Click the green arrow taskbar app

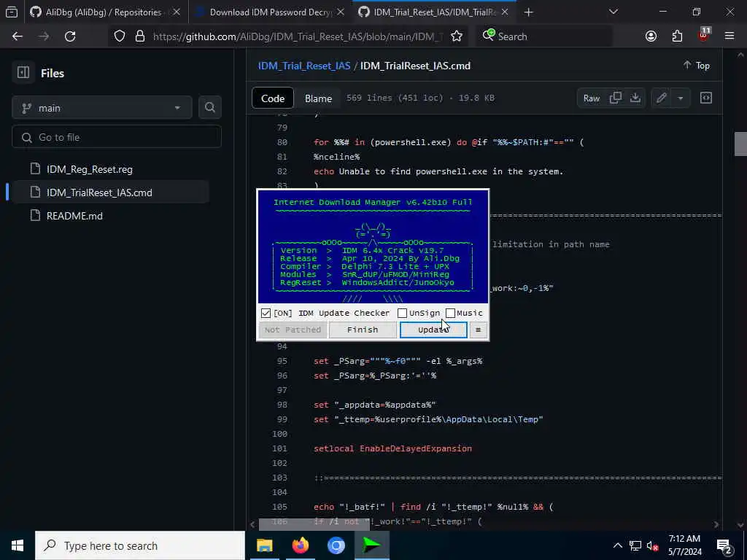coord(371,545)
